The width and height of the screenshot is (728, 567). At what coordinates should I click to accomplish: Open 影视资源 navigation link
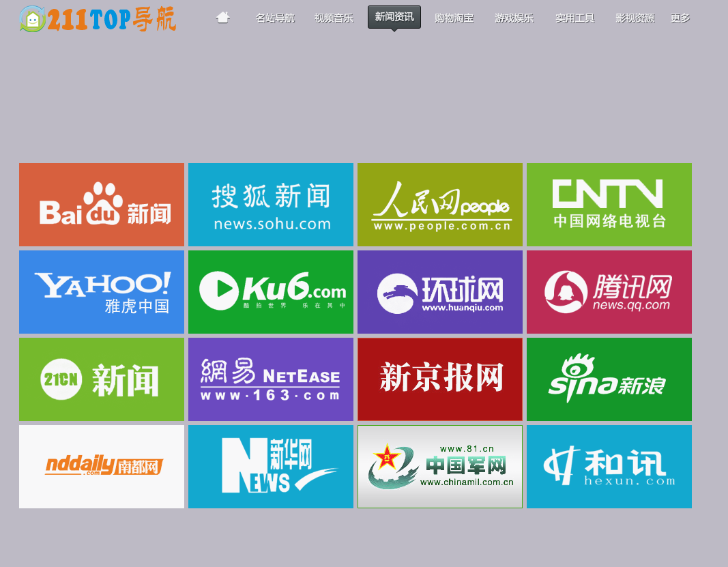tap(635, 18)
